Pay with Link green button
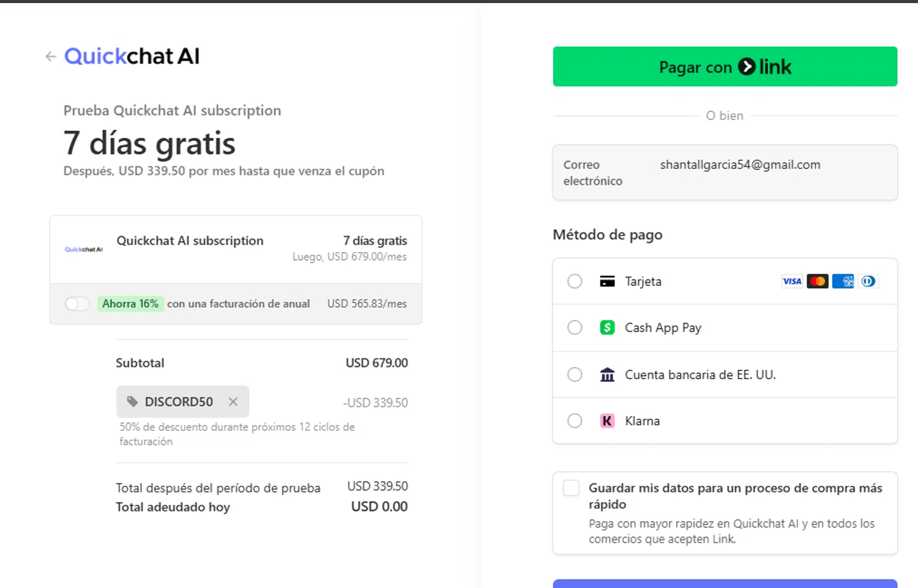Screen dimensions: 918x588 [x=725, y=67]
